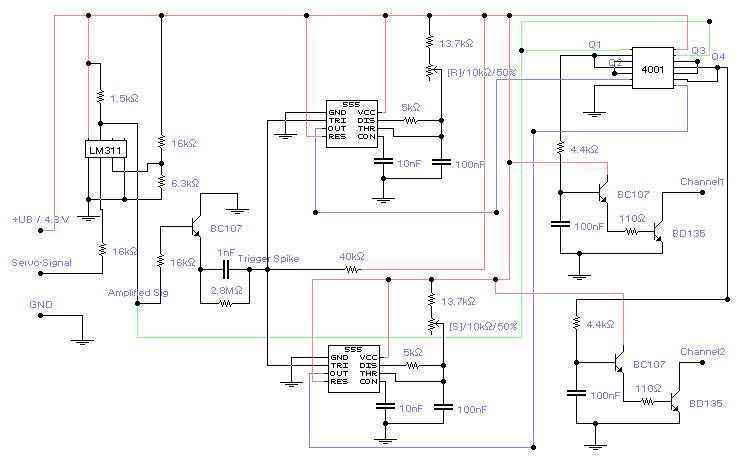Click the Trigger Spike label
The width and height of the screenshot is (744, 463).
270,258
